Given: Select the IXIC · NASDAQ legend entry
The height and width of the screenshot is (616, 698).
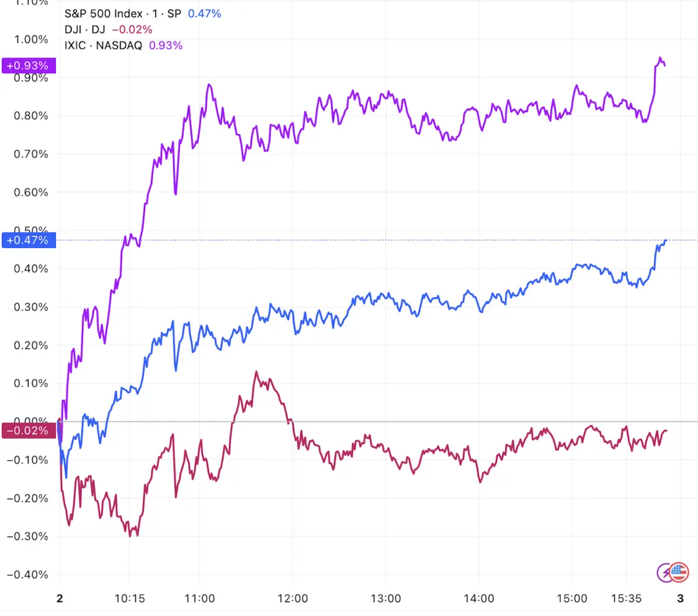Looking at the screenshot, I should click(103, 45).
